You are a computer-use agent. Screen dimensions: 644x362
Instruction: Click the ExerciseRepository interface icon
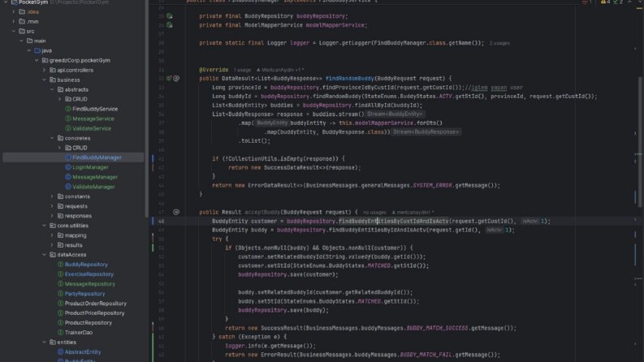point(60,274)
